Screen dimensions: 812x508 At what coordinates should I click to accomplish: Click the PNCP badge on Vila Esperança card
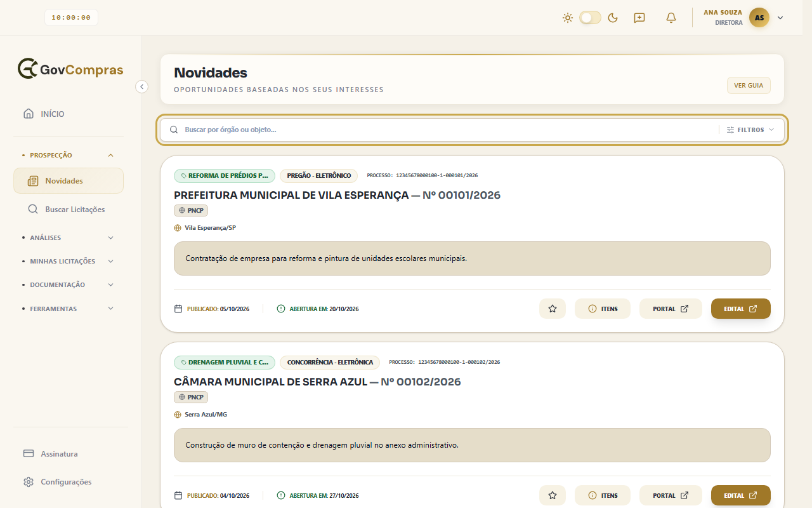point(191,211)
